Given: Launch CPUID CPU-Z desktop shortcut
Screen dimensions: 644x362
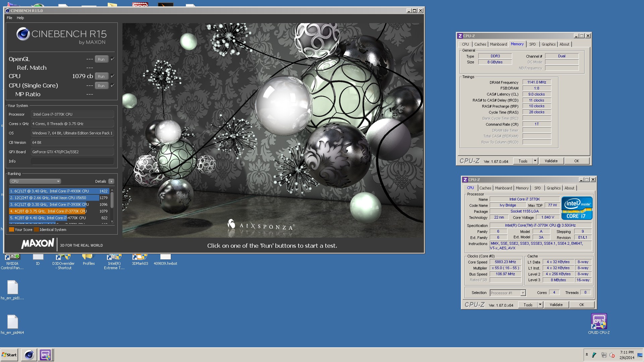Looking at the screenshot, I should [599, 324].
